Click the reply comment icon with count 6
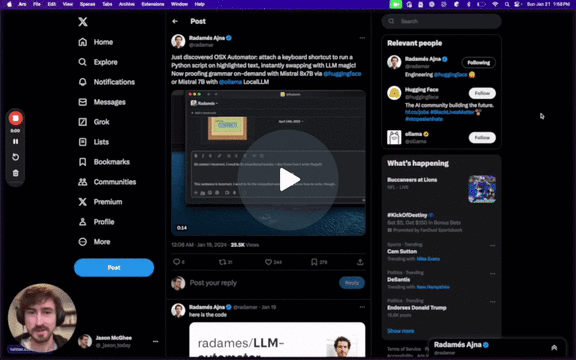 pyautogui.click(x=179, y=262)
